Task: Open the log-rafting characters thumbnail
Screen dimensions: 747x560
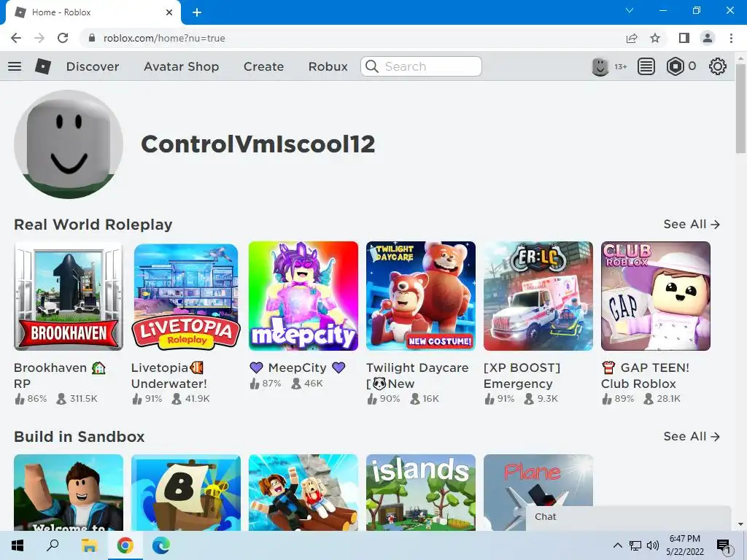Action: [x=303, y=492]
